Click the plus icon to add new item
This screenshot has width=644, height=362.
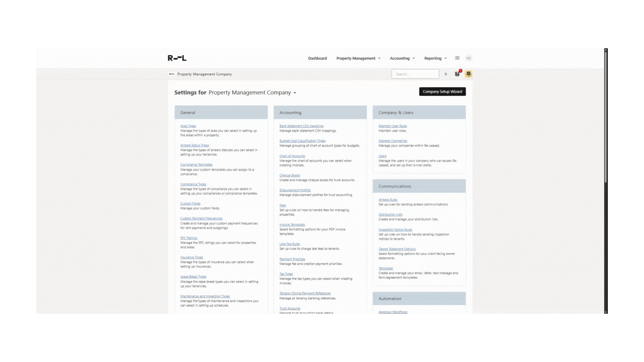click(446, 74)
